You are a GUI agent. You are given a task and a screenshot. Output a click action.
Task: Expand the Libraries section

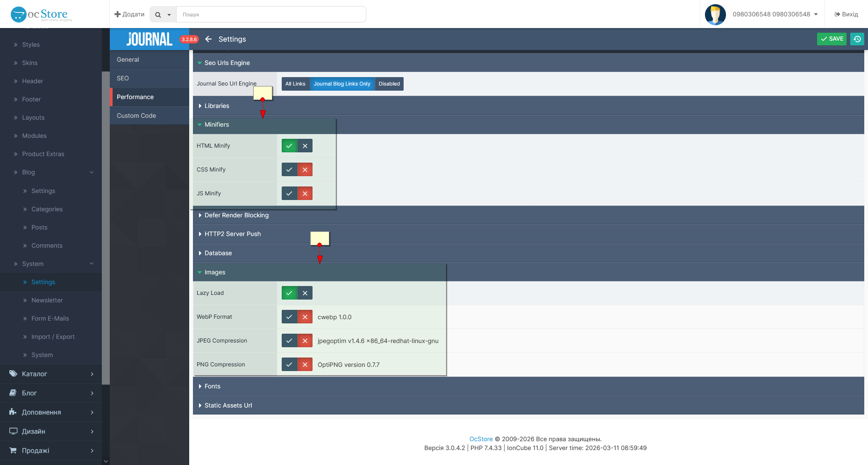point(528,106)
